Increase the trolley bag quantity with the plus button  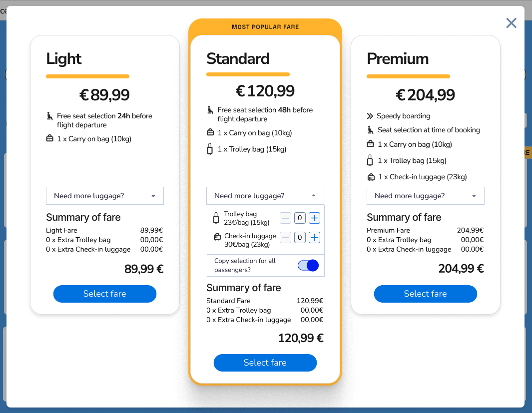314,218
